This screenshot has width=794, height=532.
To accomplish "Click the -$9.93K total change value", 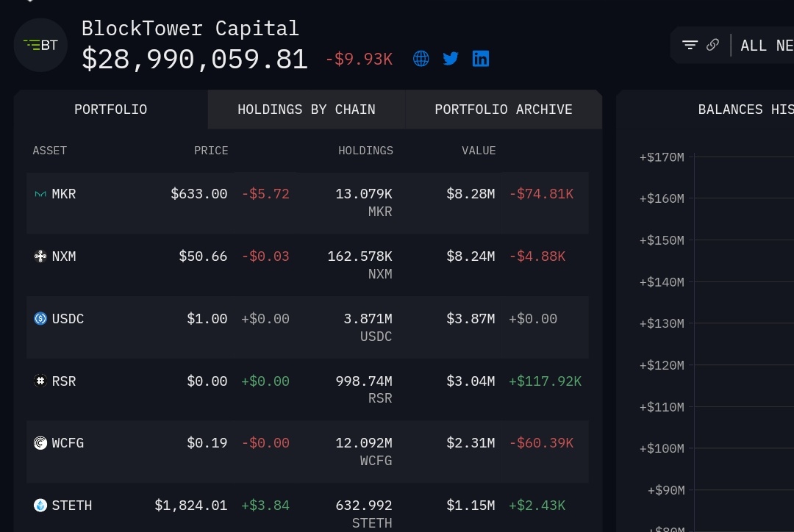I will point(359,60).
